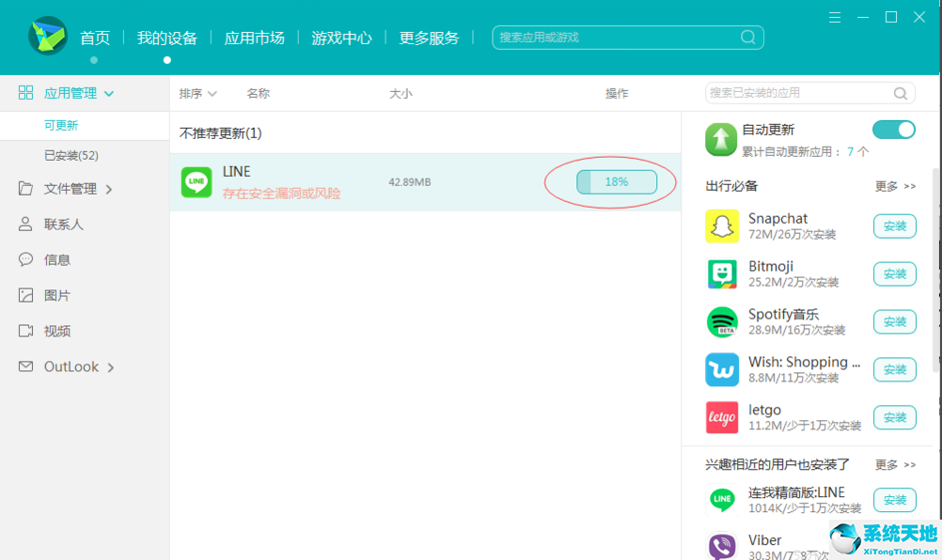Select 已安装(52) in the sidebar

pos(71,155)
